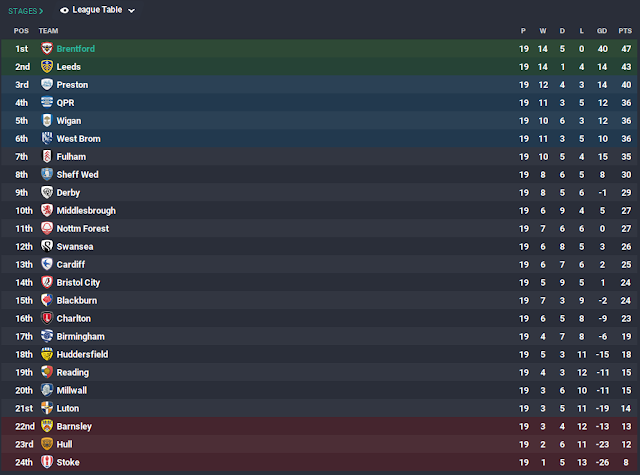Open the League Table view selector
The image size is (640, 475).
pyautogui.click(x=97, y=10)
